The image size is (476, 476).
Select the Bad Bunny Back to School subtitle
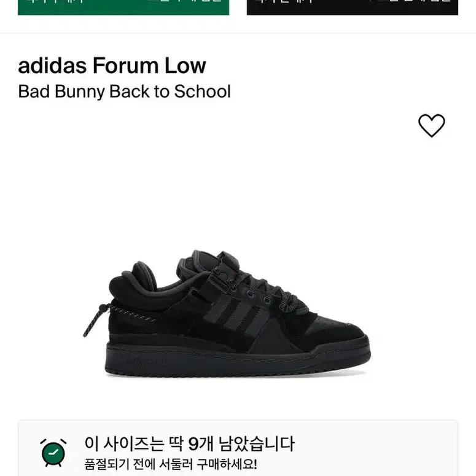pyautogui.click(x=125, y=92)
